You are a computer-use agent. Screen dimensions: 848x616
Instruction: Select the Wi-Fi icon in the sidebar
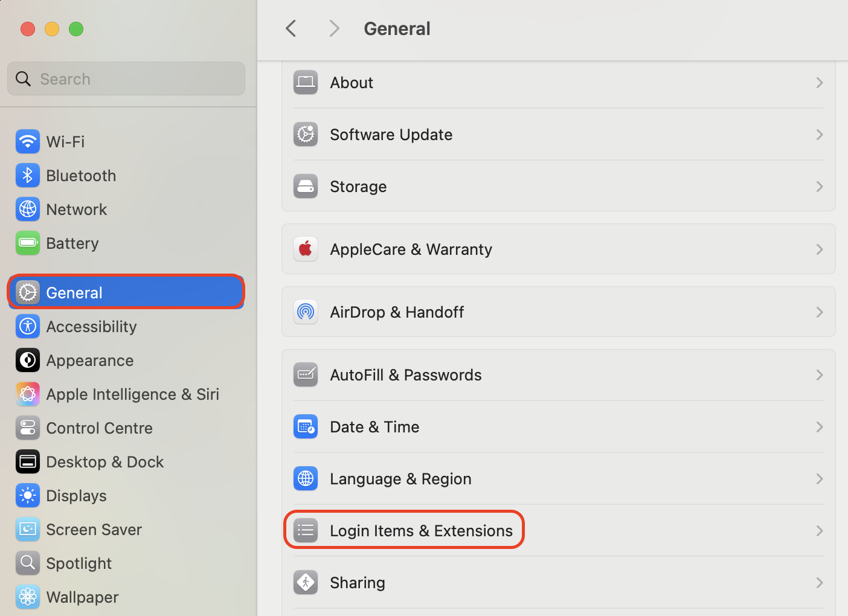point(28,141)
